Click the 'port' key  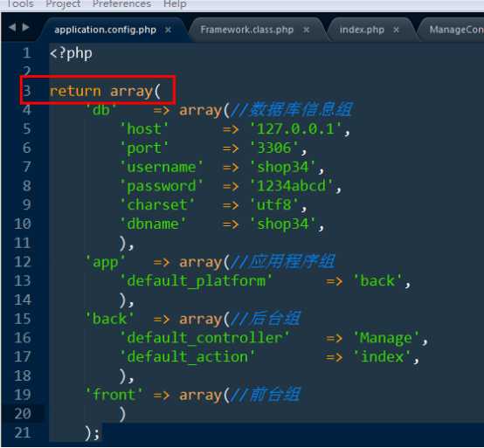144,148
